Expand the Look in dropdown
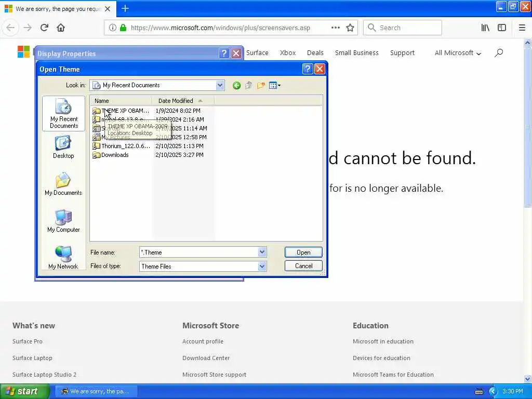 pos(220,85)
